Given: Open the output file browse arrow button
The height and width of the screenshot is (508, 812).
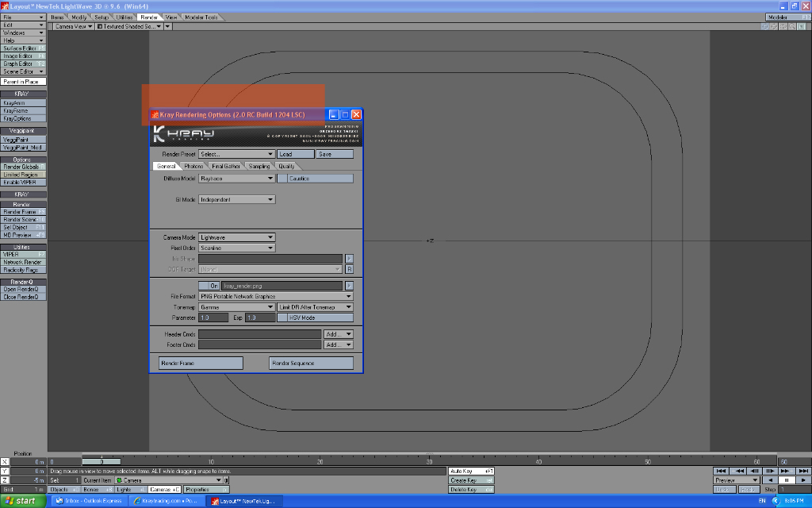Looking at the screenshot, I should (349, 286).
